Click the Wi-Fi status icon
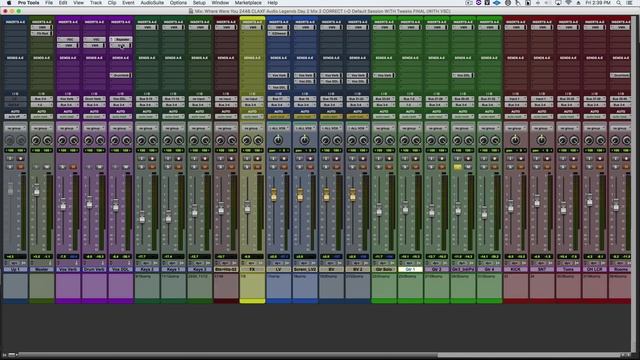 point(569,3)
